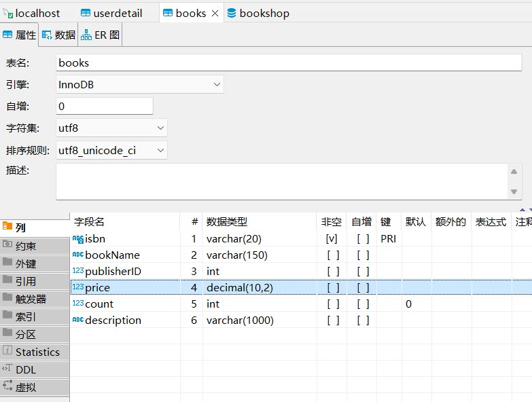Screen dimensions: 532x402
Task: Click the price numeric type icon
Action: [78, 287]
